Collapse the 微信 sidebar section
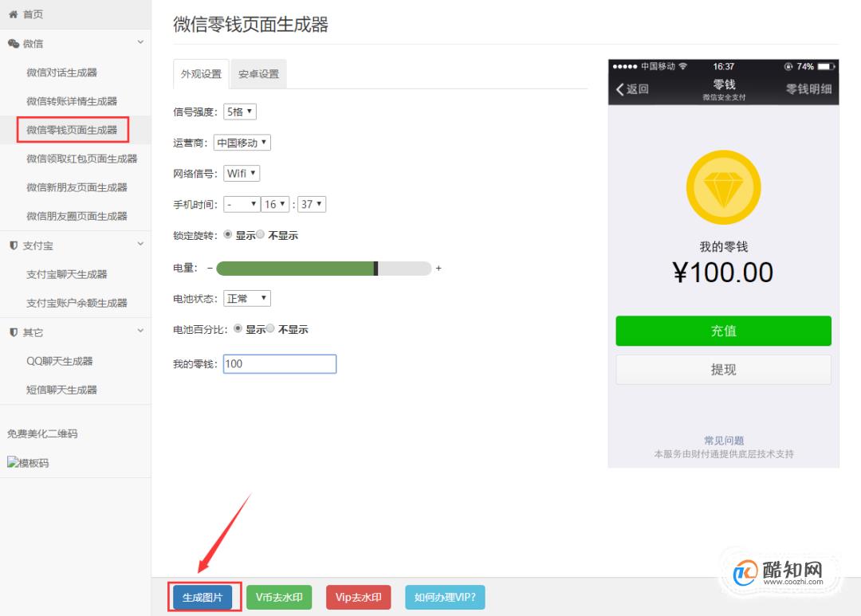The image size is (861, 616). point(140,42)
